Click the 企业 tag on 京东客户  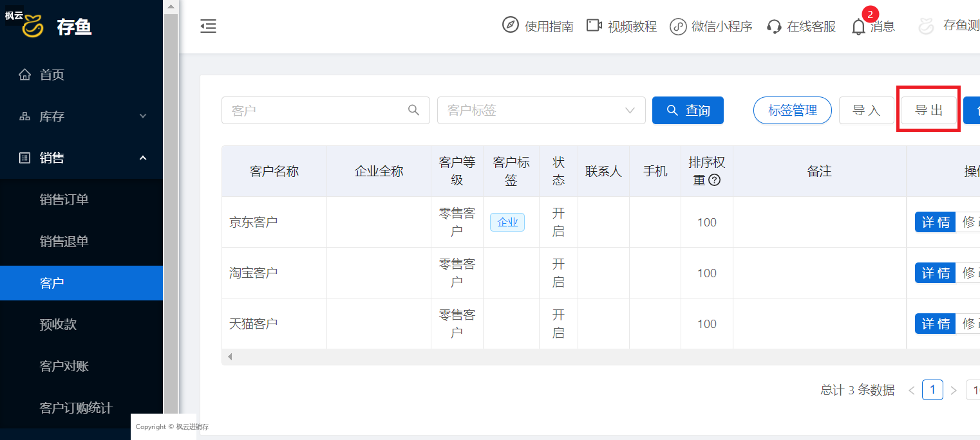(507, 222)
